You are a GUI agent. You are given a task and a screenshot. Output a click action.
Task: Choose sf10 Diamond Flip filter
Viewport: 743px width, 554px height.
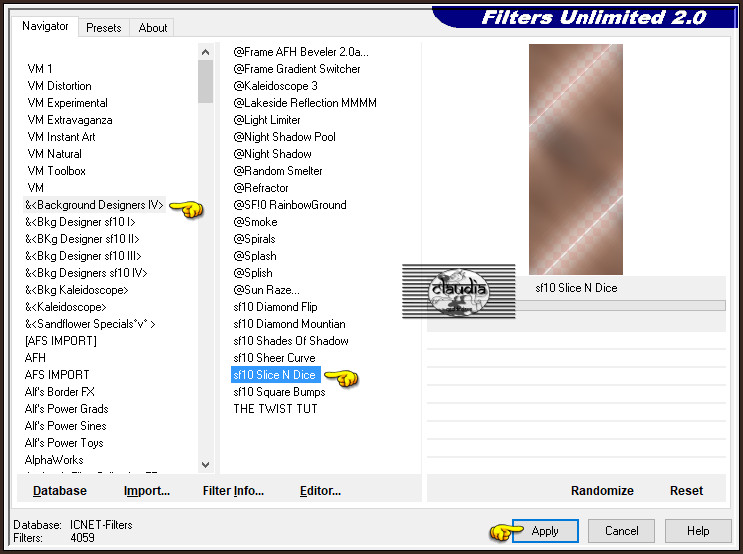click(275, 307)
